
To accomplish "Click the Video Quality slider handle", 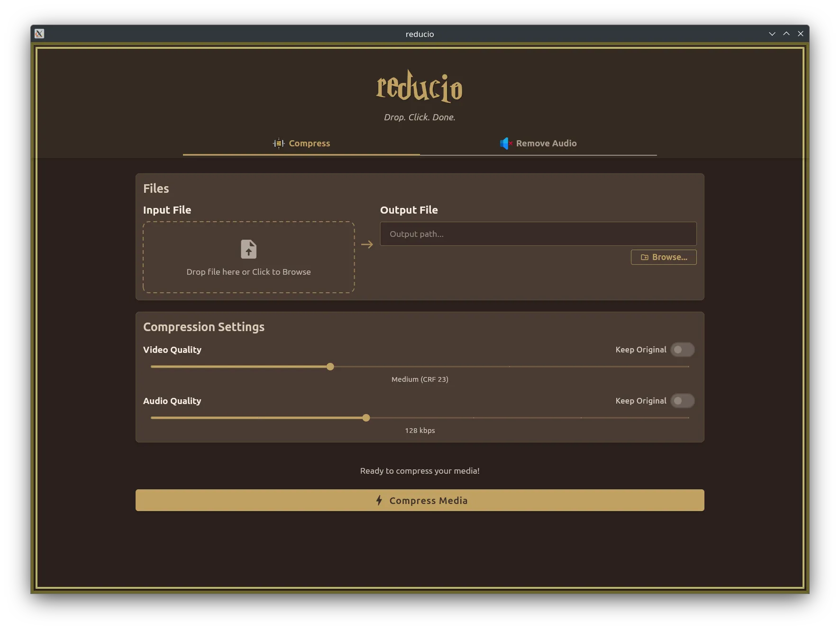I will click(x=330, y=367).
